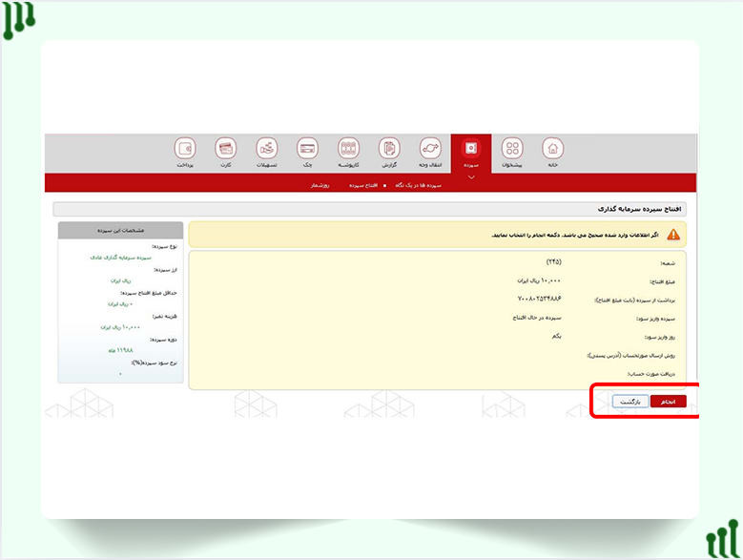Click the مشخصات این سپرده panel header

(120, 230)
